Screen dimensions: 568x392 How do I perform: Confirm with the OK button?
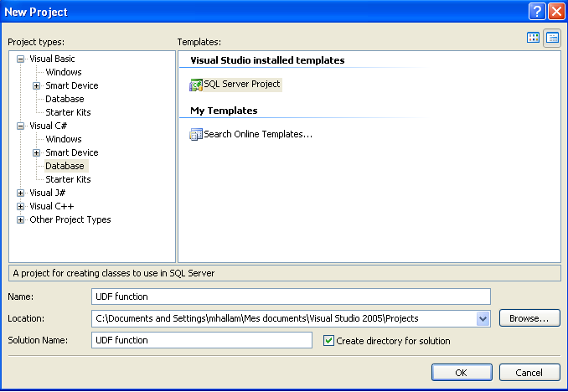coord(462,373)
